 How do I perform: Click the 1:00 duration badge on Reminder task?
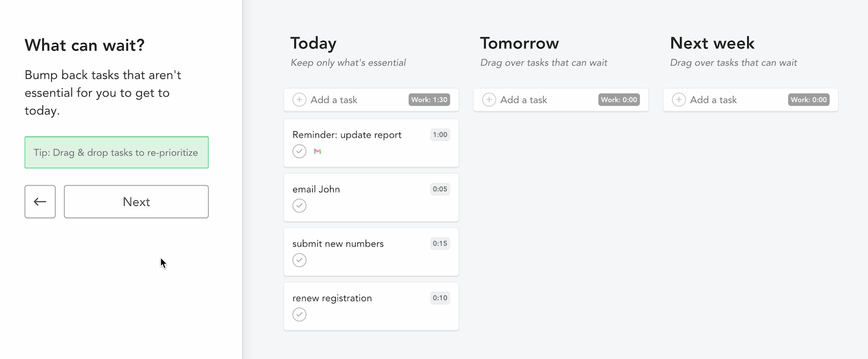point(440,135)
